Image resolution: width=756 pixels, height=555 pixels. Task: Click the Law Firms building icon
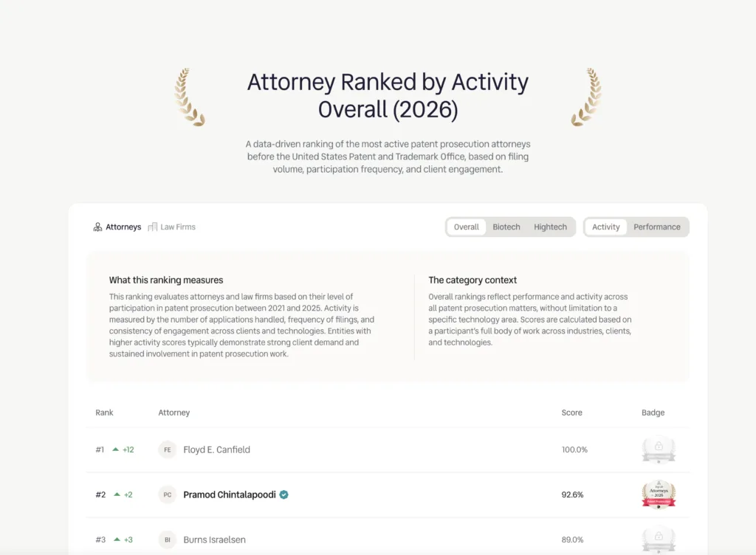tap(153, 227)
